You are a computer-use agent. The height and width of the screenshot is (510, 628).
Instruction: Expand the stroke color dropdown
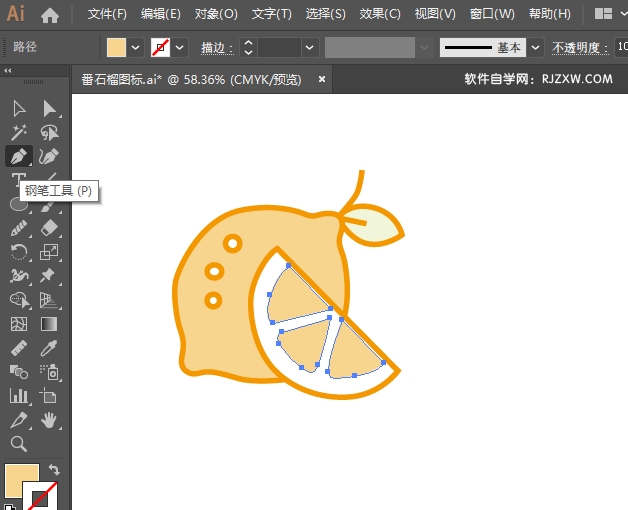[x=180, y=47]
